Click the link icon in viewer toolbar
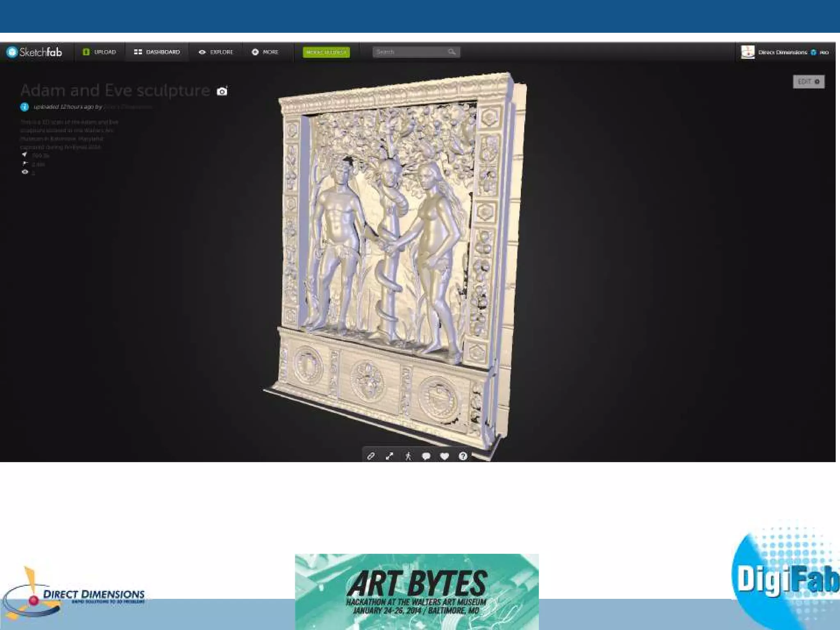This screenshot has height=630, width=840. [371, 456]
